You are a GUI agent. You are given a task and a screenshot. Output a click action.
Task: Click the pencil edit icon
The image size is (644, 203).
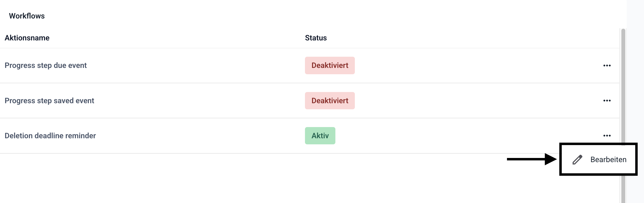pyautogui.click(x=577, y=159)
